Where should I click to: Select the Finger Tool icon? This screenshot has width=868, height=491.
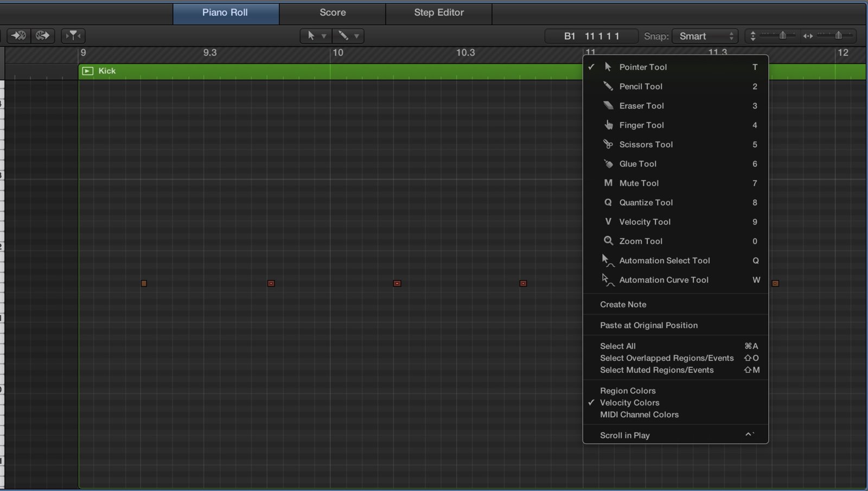[609, 125]
